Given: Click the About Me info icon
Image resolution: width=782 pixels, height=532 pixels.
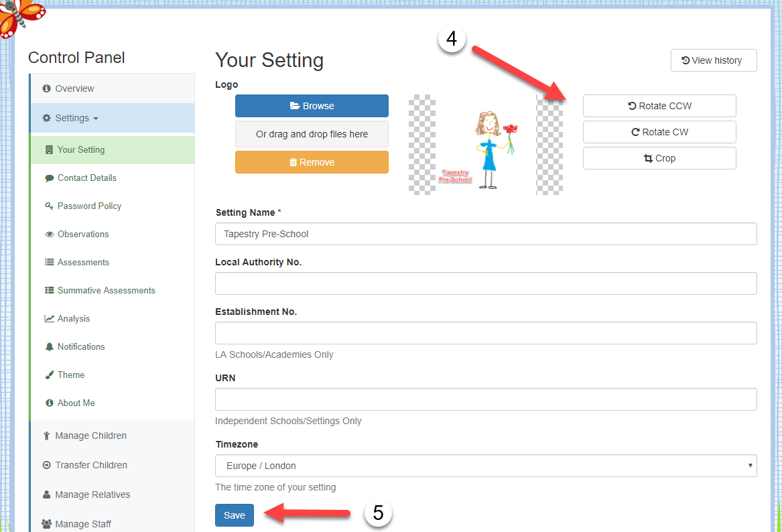Looking at the screenshot, I should click(x=49, y=403).
